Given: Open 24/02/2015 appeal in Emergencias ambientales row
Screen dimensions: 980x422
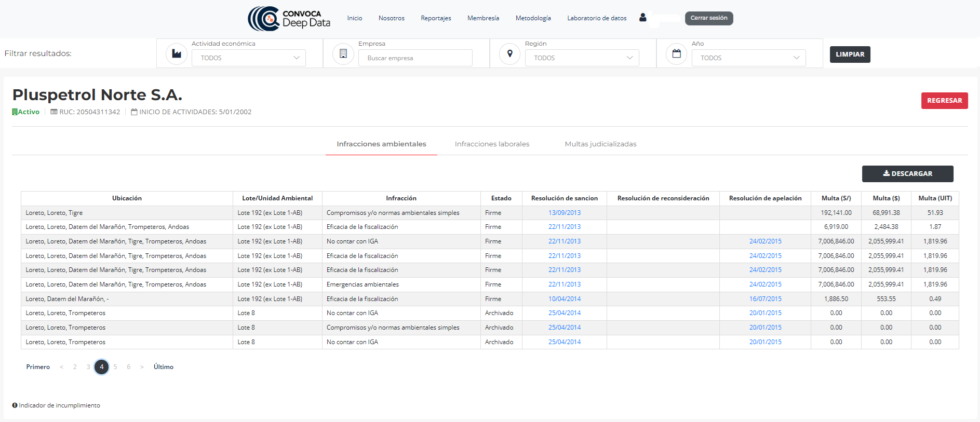Looking at the screenshot, I should (x=765, y=284).
